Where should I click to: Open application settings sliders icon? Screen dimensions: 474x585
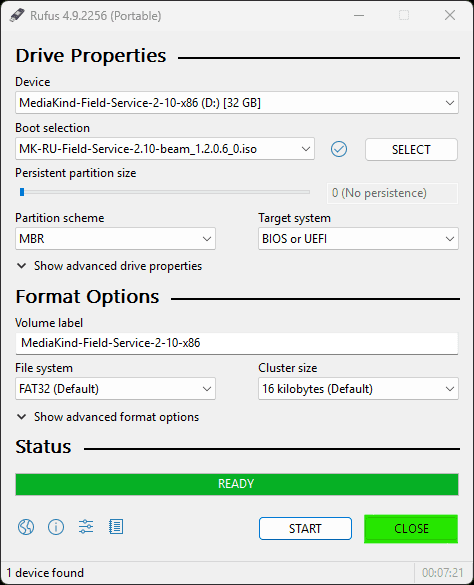(86, 527)
